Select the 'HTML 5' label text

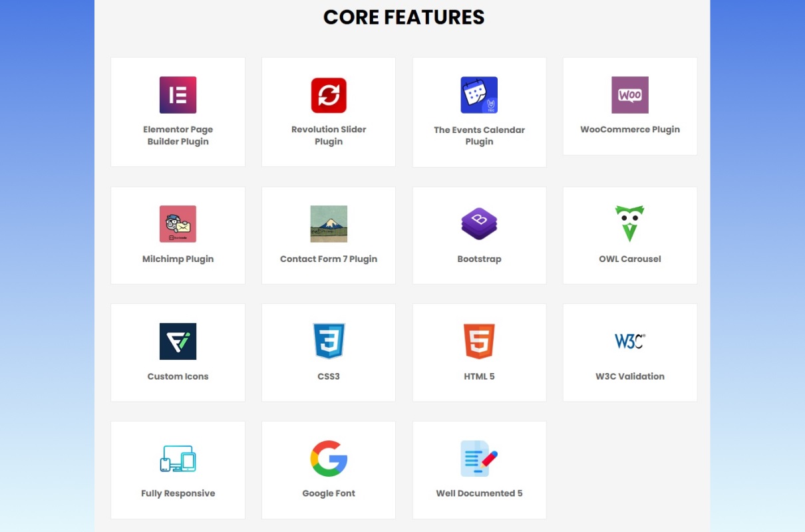click(x=479, y=376)
